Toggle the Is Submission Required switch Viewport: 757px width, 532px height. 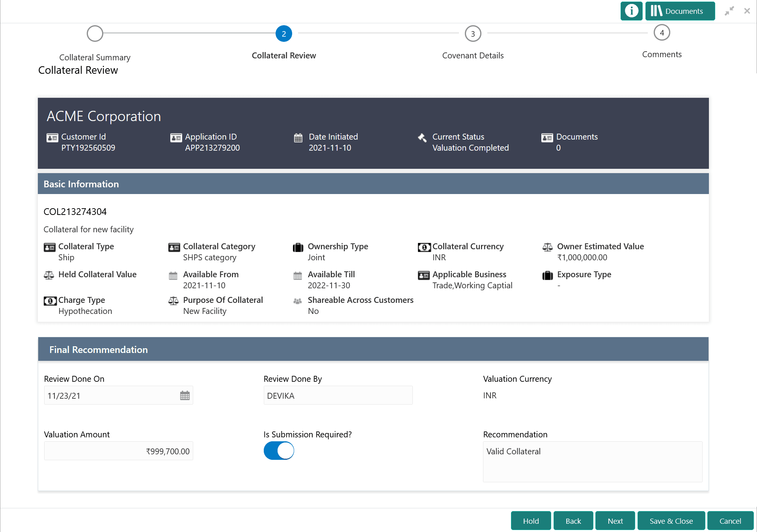click(279, 450)
